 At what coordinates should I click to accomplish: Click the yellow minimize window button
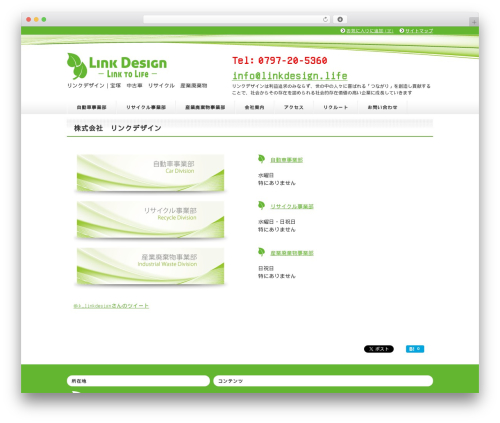36,19
